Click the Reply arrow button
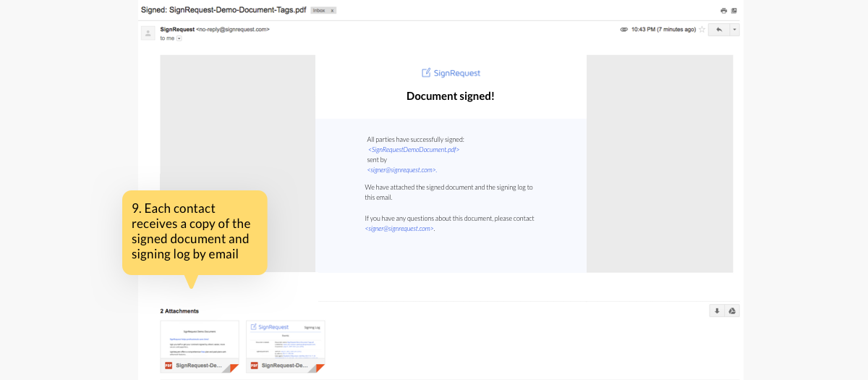This screenshot has width=868, height=380. (719, 30)
